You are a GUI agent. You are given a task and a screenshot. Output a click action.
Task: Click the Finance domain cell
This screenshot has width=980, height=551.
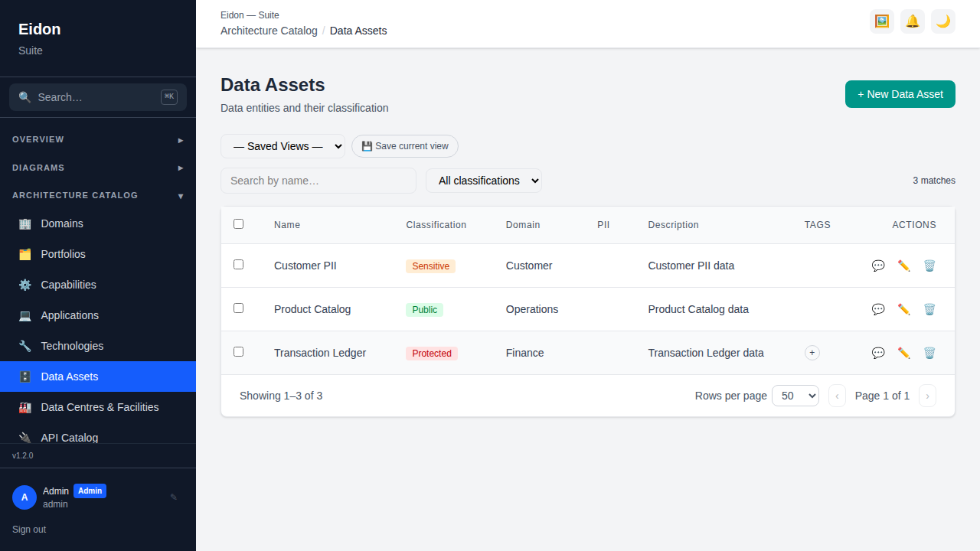click(525, 353)
